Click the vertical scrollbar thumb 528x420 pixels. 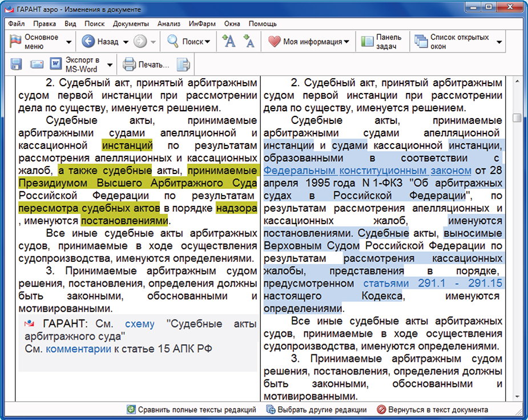[x=517, y=118]
